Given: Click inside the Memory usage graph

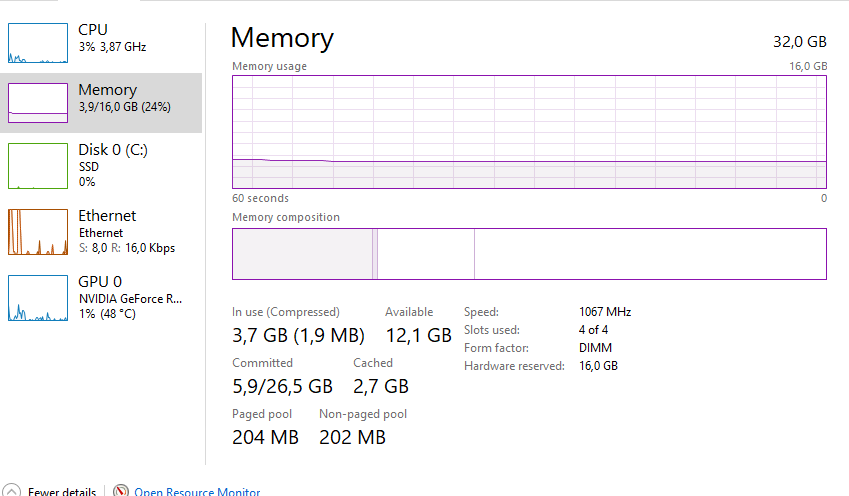Looking at the screenshot, I should [x=529, y=131].
